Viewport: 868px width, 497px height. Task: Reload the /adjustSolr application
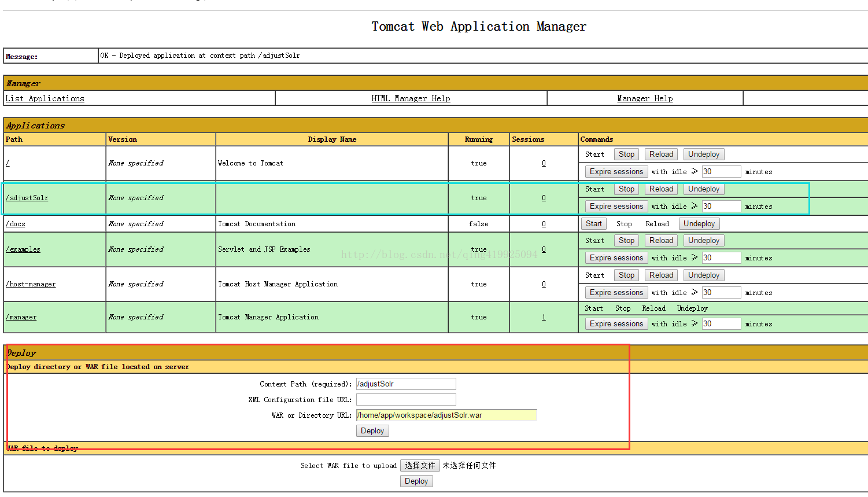tap(661, 189)
